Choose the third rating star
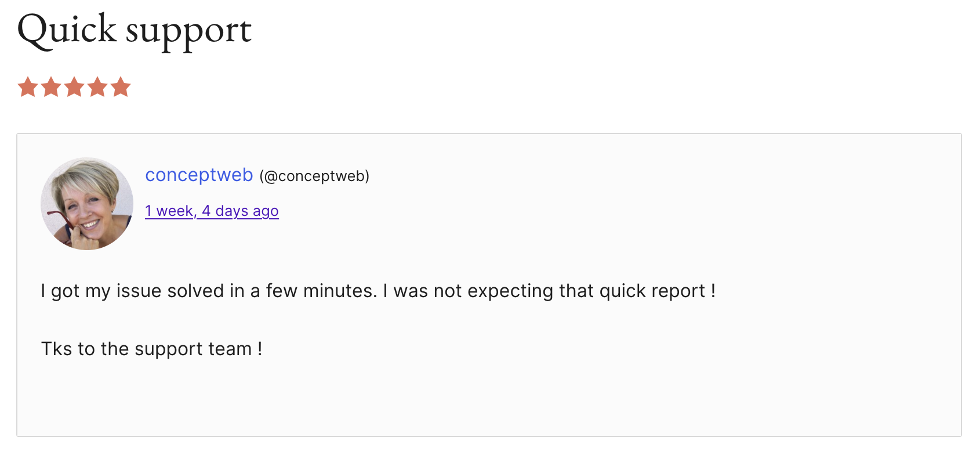 (74, 87)
